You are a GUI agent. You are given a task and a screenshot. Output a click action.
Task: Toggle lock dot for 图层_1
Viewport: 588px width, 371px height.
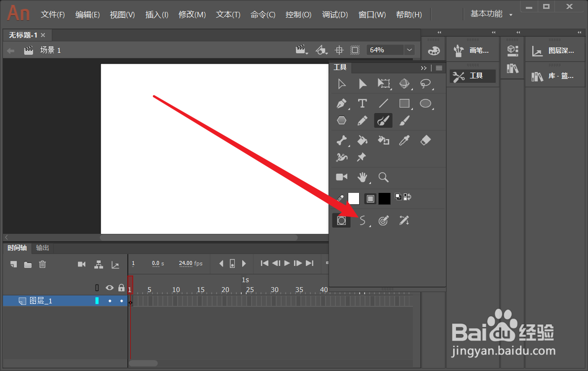click(121, 301)
